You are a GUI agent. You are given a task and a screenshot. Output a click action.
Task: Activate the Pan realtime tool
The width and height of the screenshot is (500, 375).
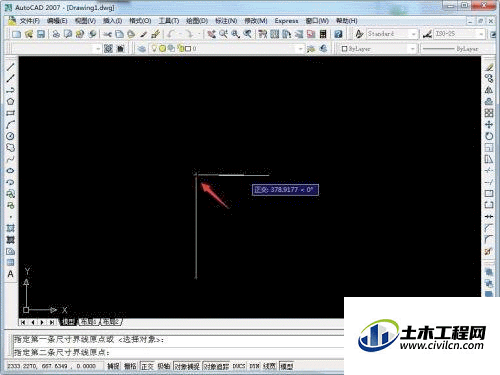(x=212, y=34)
